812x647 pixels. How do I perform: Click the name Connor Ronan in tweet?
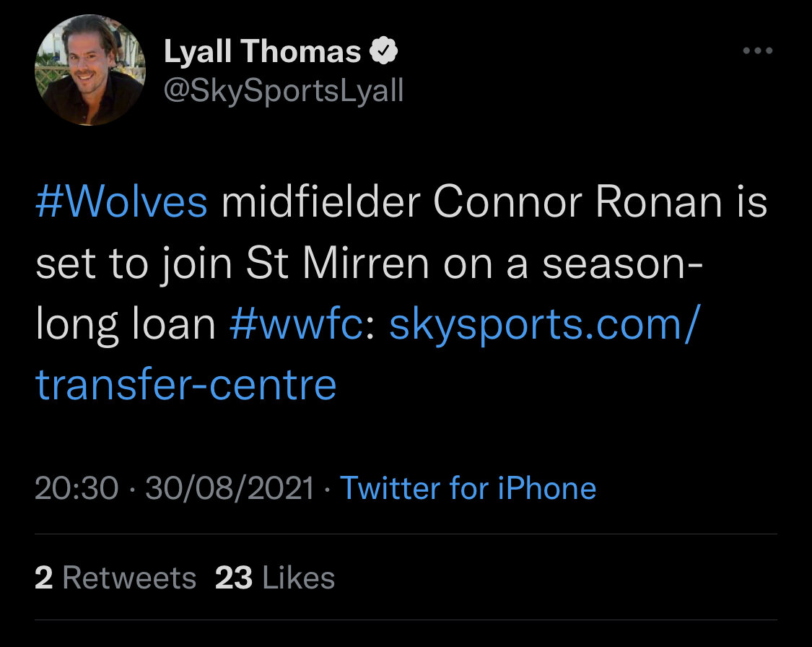577,201
